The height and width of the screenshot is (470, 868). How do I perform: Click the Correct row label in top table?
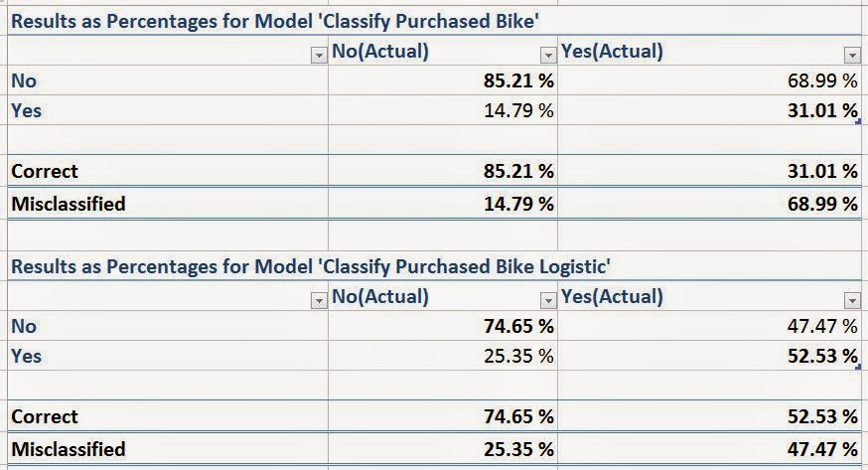[45, 171]
